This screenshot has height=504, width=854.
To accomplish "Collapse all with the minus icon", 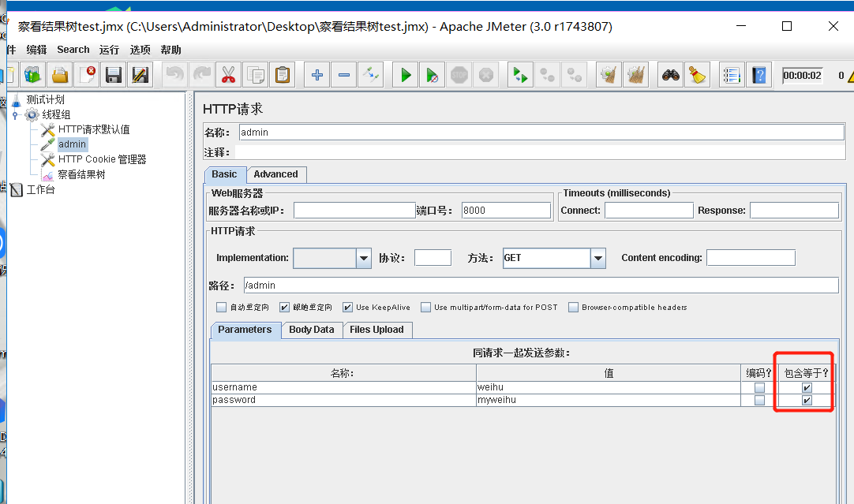I will click(343, 75).
